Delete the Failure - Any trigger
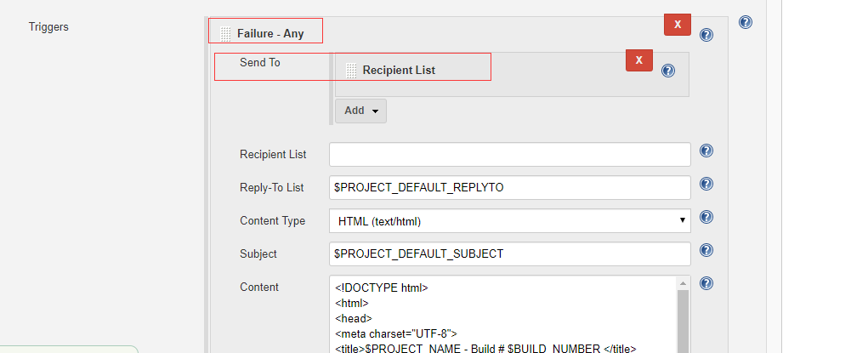 coord(677,25)
